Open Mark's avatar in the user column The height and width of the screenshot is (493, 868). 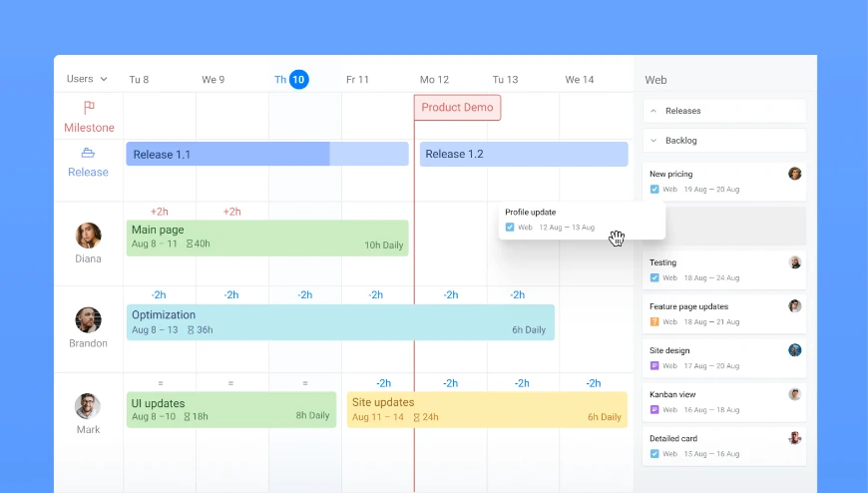tap(88, 406)
